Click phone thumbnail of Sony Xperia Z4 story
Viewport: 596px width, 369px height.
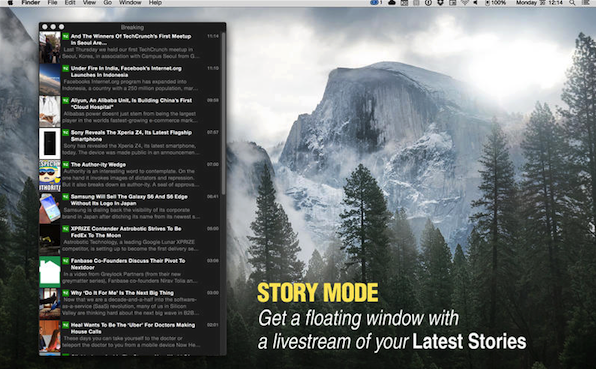(x=50, y=144)
